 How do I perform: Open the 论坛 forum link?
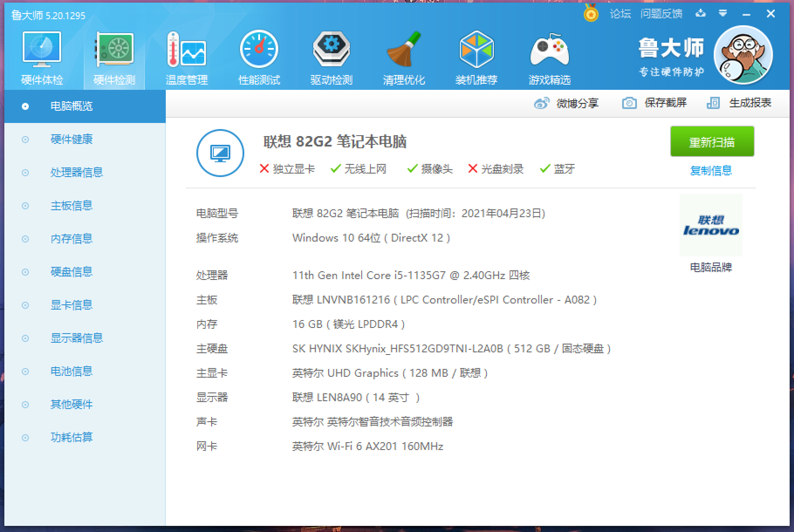[620, 14]
